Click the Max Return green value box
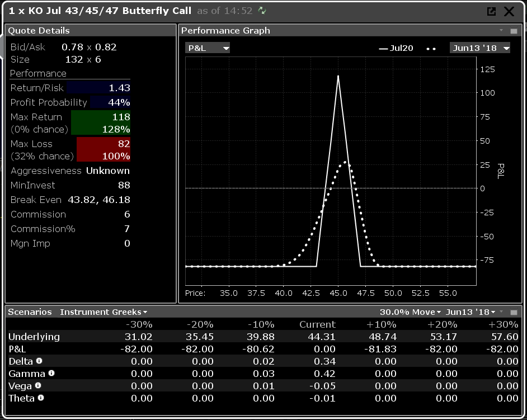The image size is (527, 420). [x=101, y=123]
